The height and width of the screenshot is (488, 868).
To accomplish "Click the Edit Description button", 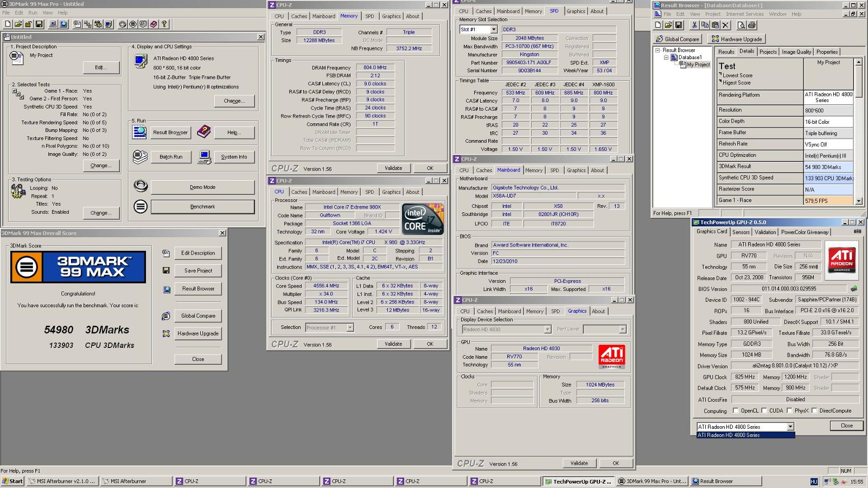I will (198, 253).
